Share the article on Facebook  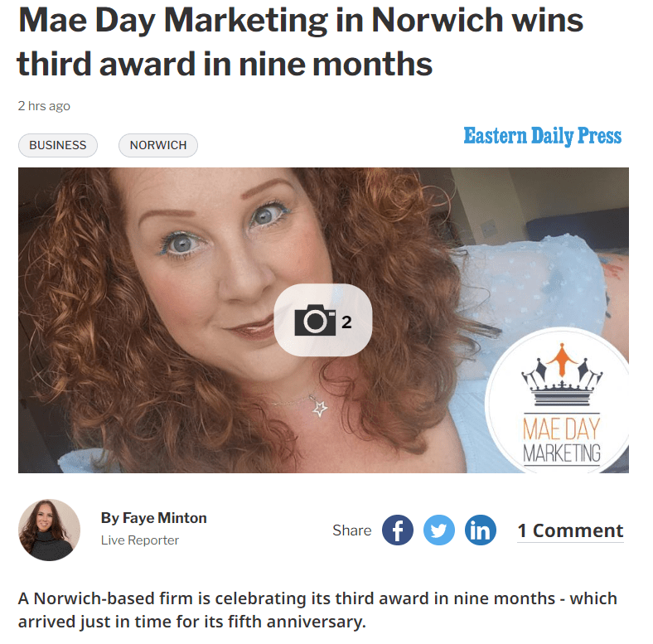397,530
